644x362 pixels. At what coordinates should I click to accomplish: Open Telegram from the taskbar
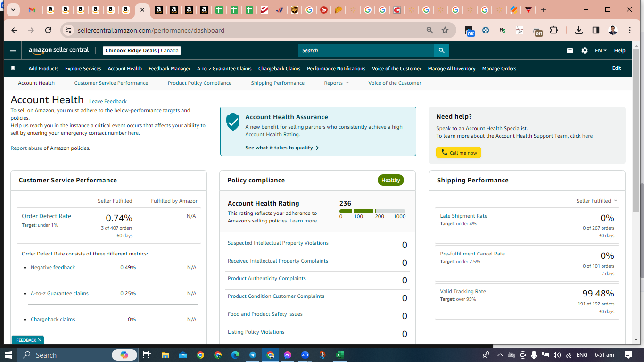(253, 355)
